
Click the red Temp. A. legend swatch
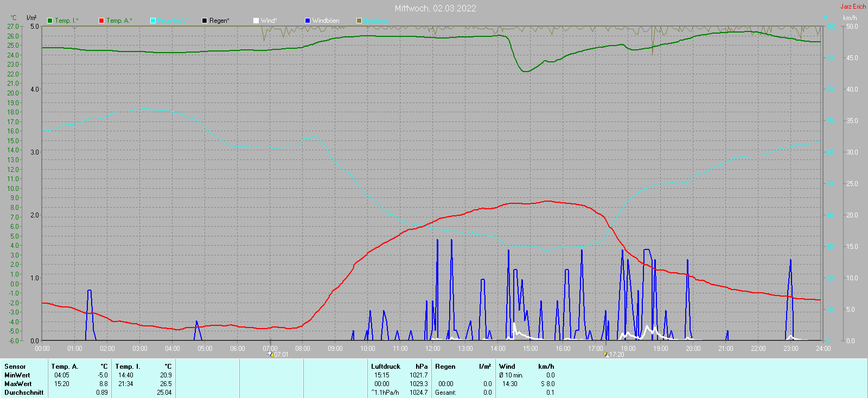tap(101, 21)
